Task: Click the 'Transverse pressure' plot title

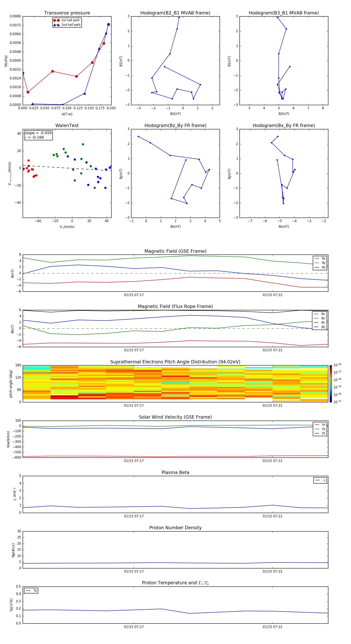Action: tap(67, 13)
